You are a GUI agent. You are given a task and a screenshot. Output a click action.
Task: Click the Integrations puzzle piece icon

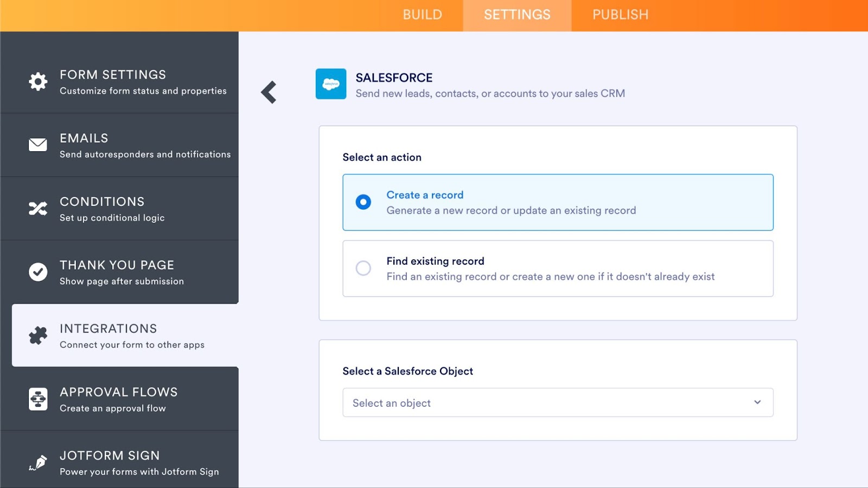point(38,336)
